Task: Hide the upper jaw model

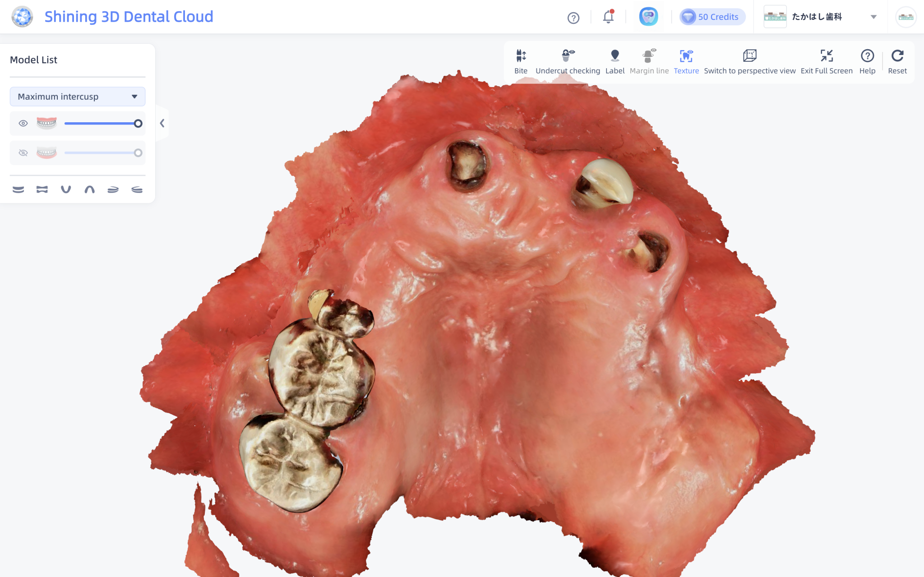Action: (x=23, y=123)
